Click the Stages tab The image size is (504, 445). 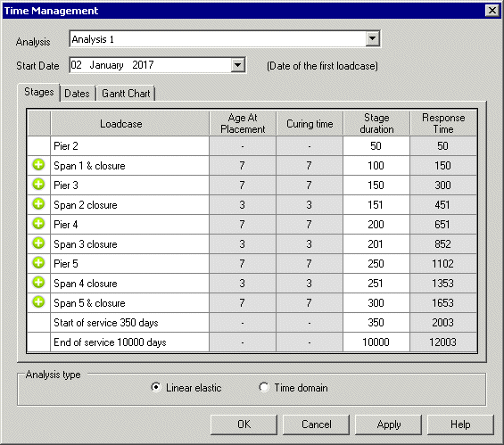pyautogui.click(x=39, y=92)
